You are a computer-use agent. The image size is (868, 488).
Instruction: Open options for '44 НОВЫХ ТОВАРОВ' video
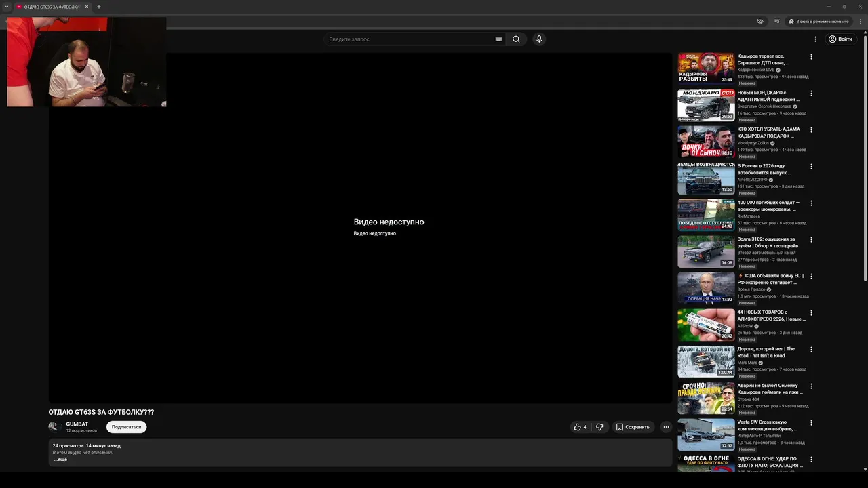811,313
